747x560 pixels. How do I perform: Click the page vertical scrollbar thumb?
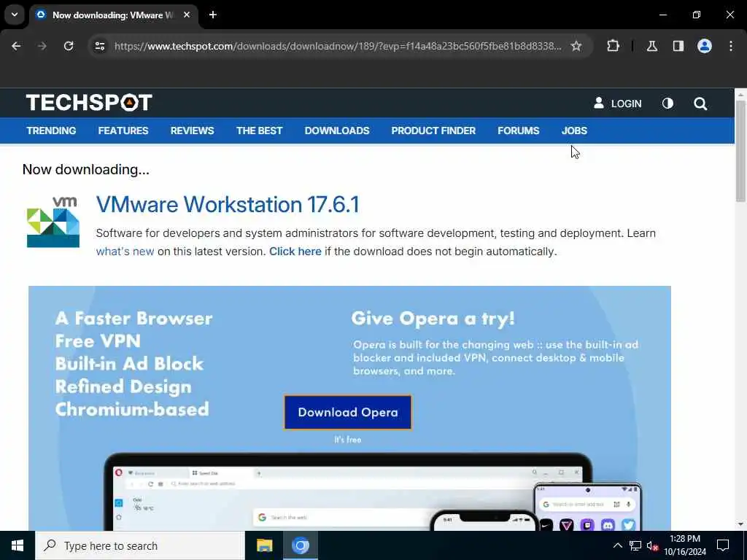(x=740, y=152)
